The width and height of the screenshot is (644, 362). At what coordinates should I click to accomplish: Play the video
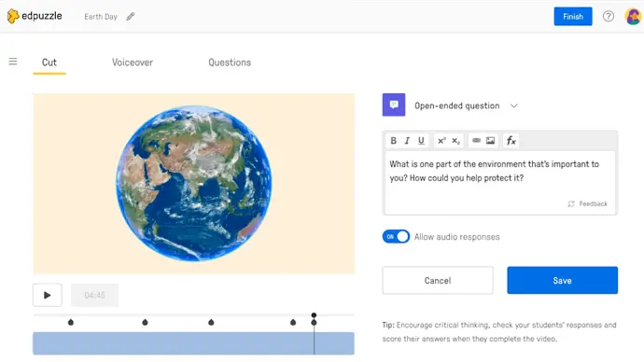tap(48, 295)
